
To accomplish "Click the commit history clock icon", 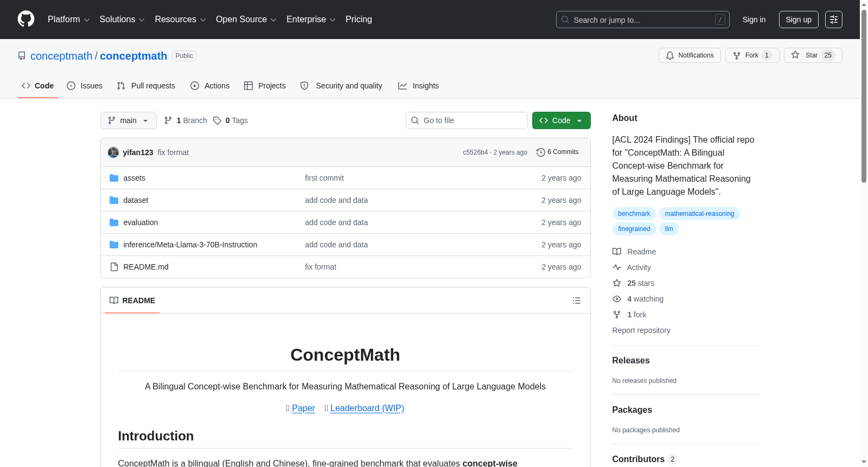I will (x=540, y=152).
